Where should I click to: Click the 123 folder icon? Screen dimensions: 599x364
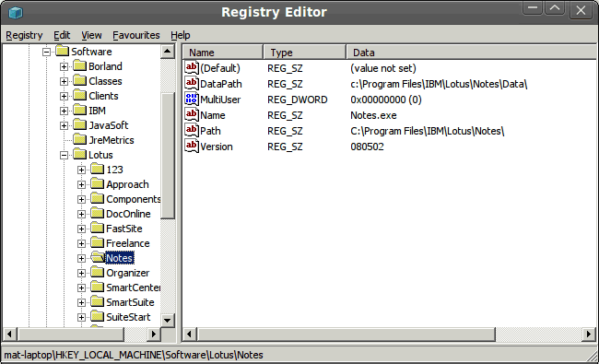98,170
